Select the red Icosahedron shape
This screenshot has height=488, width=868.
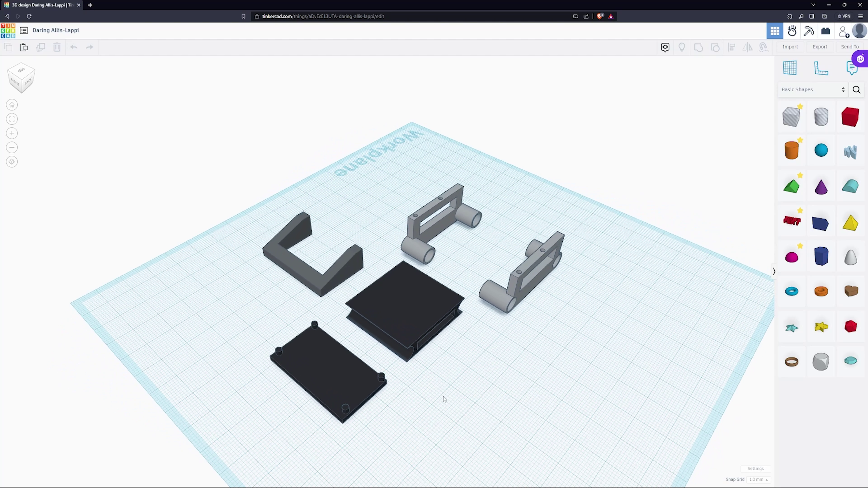click(x=850, y=326)
